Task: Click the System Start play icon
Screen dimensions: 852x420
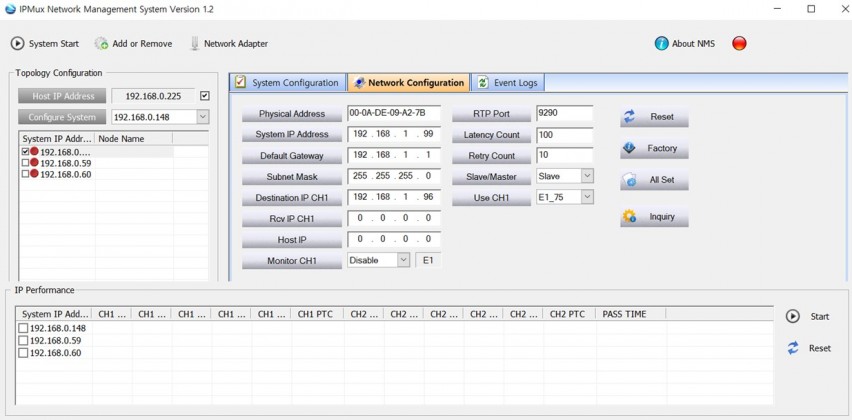Action: pyautogui.click(x=17, y=43)
